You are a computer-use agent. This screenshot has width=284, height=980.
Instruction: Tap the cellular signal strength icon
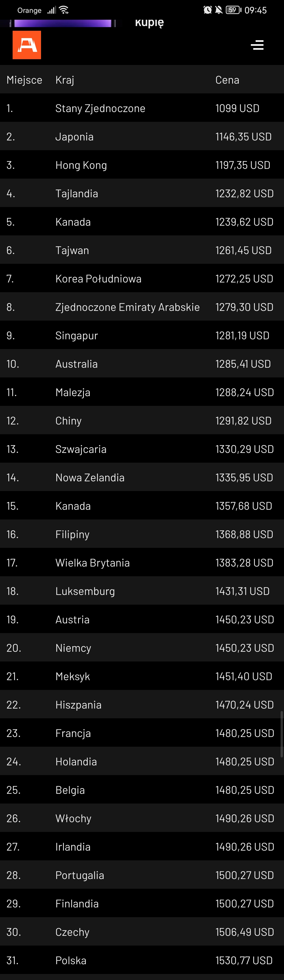click(x=51, y=10)
